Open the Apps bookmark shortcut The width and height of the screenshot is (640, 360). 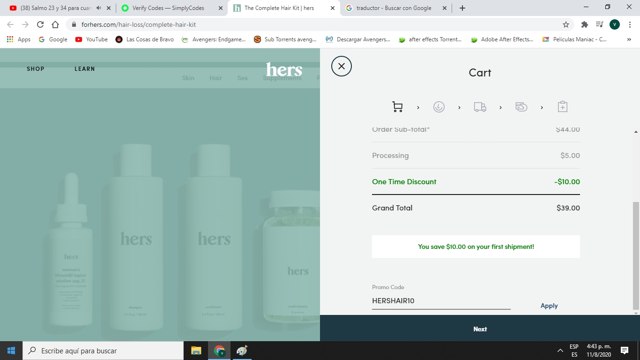[x=18, y=39]
